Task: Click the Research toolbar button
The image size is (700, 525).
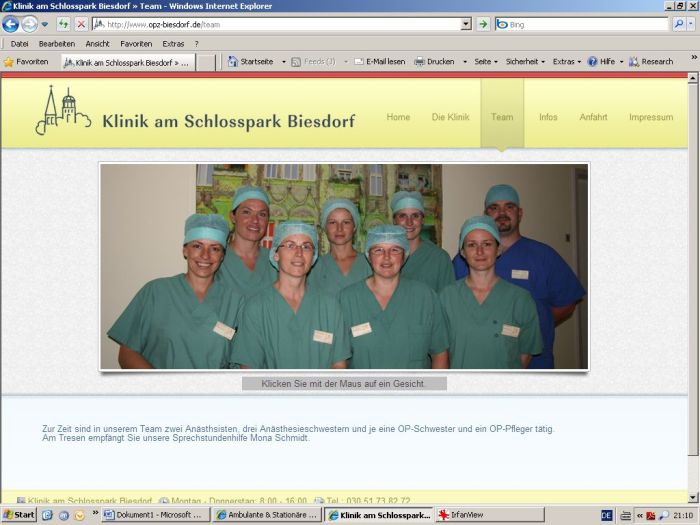Action: 651,62
